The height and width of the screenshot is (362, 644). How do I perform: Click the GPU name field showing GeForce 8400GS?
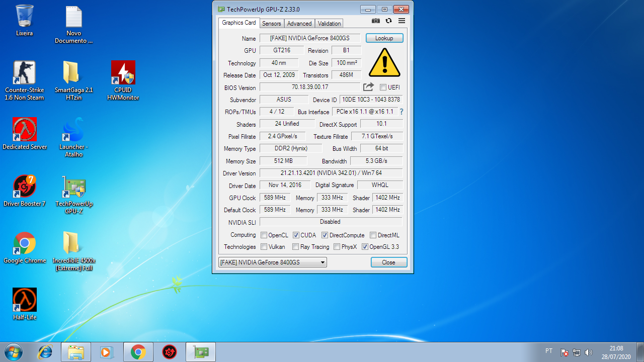pyautogui.click(x=309, y=38)
